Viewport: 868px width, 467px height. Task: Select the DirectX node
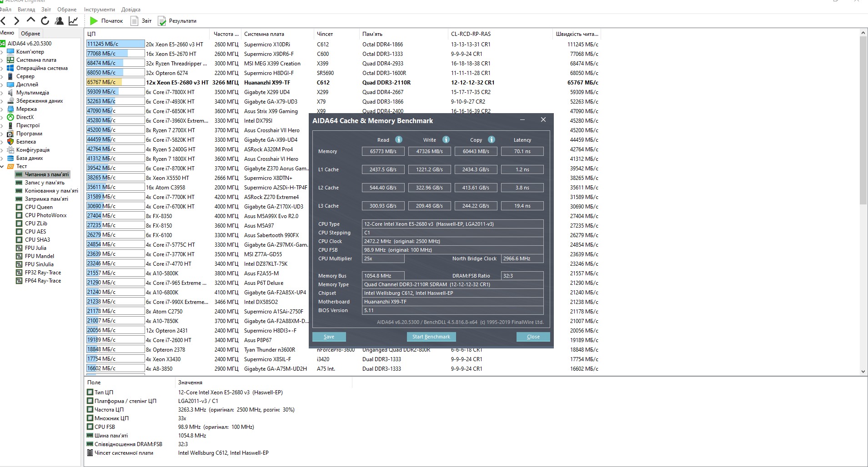point(25,117)
